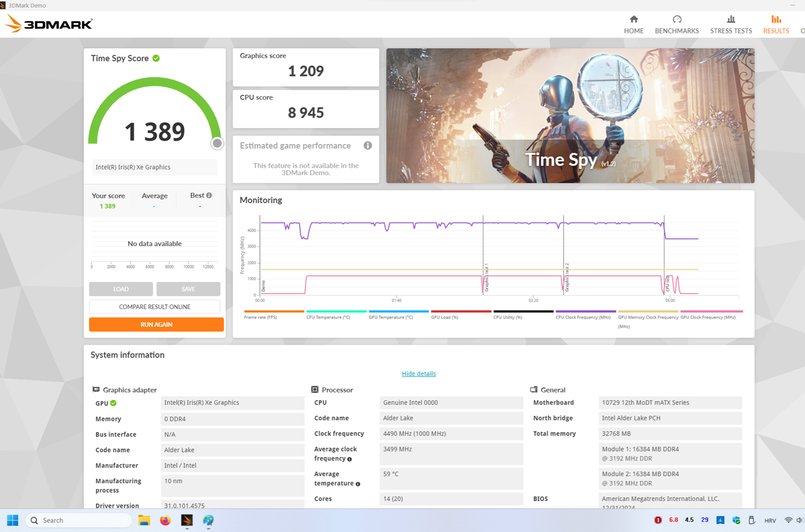Open the Windows Start menu

coord(13,520)
